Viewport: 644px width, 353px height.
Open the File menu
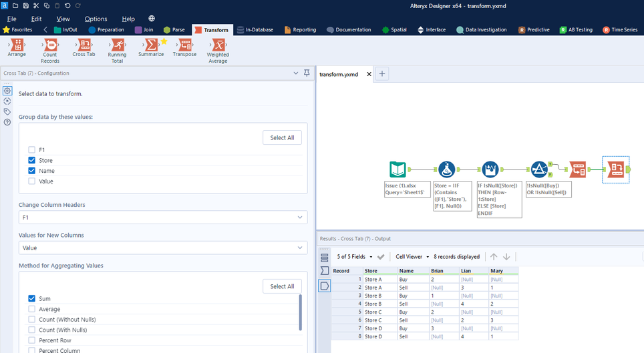12,19
